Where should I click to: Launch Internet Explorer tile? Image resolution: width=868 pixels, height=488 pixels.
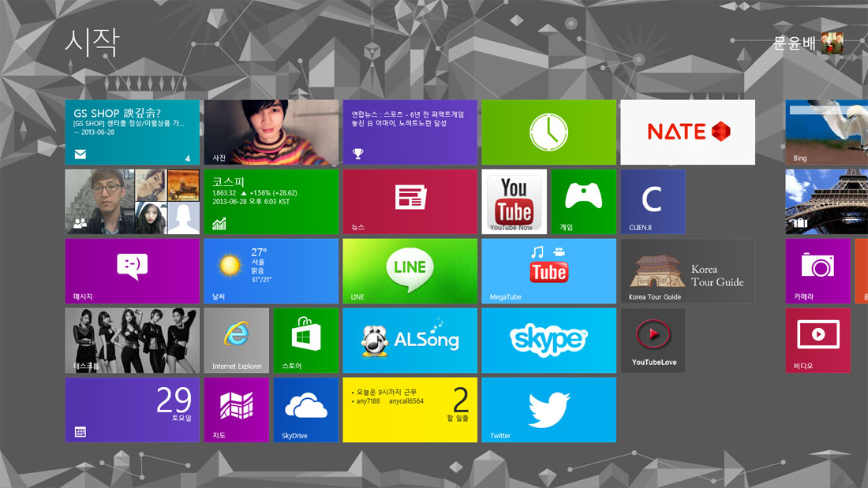[x=237, y=341]
